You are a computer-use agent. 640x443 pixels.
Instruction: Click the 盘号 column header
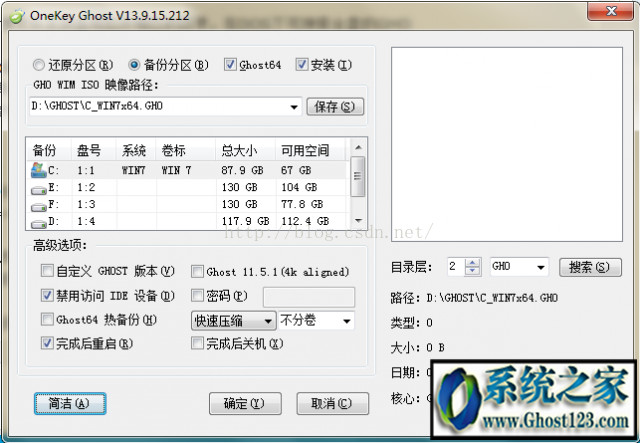click(93, 150)
